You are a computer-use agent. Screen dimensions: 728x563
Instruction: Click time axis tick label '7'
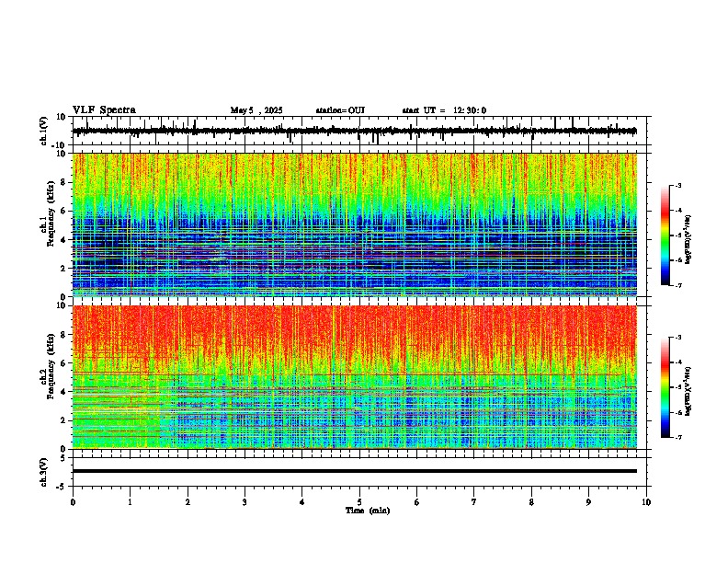[x=474, y=502]
